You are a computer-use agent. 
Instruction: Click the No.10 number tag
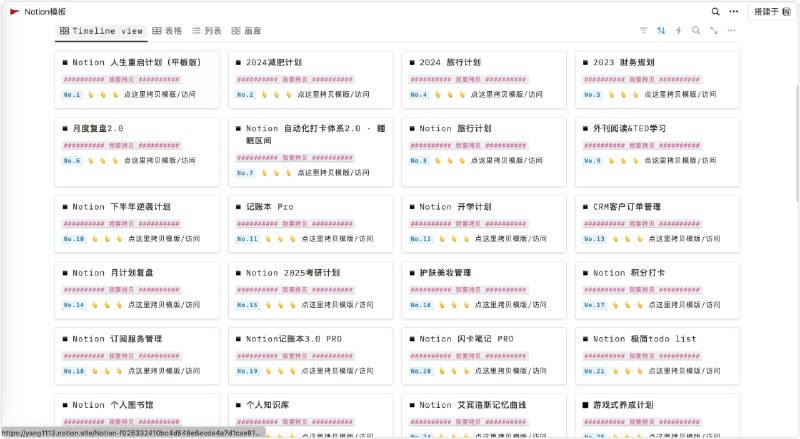pos(74,238)
